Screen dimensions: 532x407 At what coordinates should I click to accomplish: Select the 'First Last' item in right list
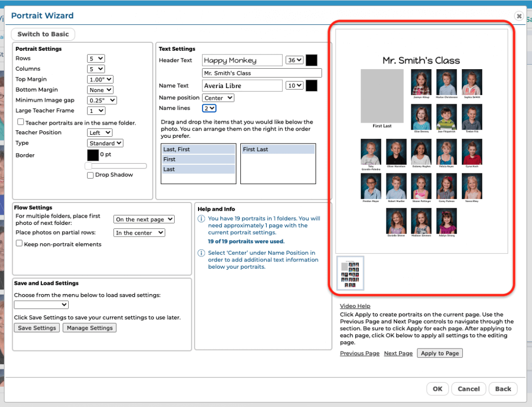[277, 150]
